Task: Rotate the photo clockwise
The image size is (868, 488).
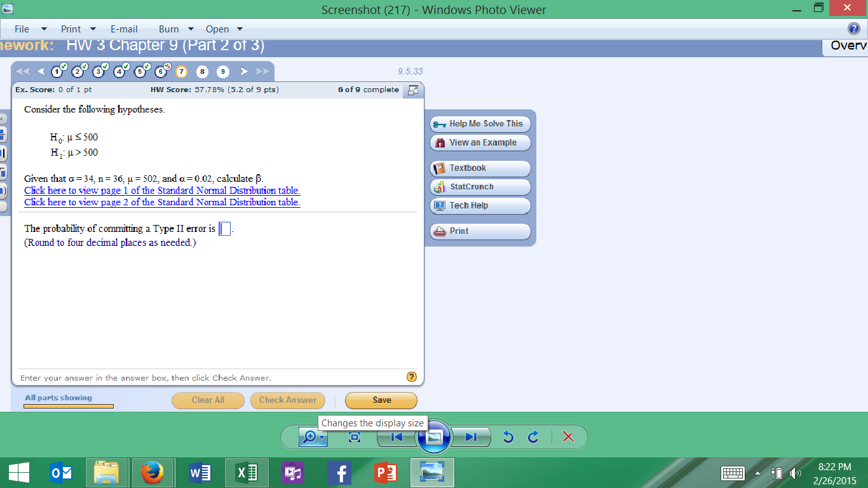Action: point(533,437)
